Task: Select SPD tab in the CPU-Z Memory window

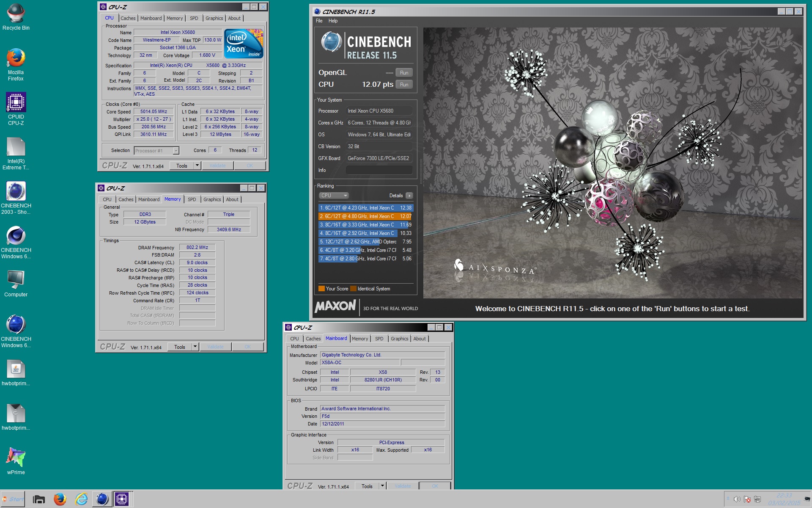Action: 192,199
